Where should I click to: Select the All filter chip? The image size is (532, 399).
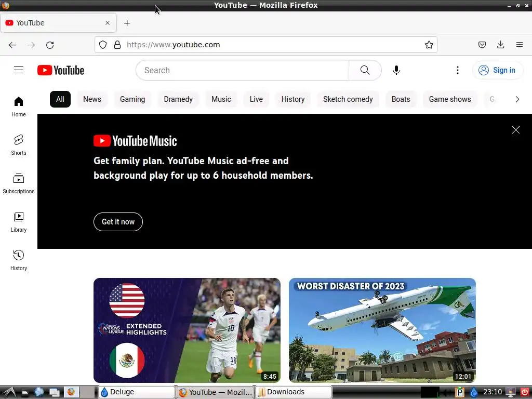pyautogui.click(x=60, y=99)
